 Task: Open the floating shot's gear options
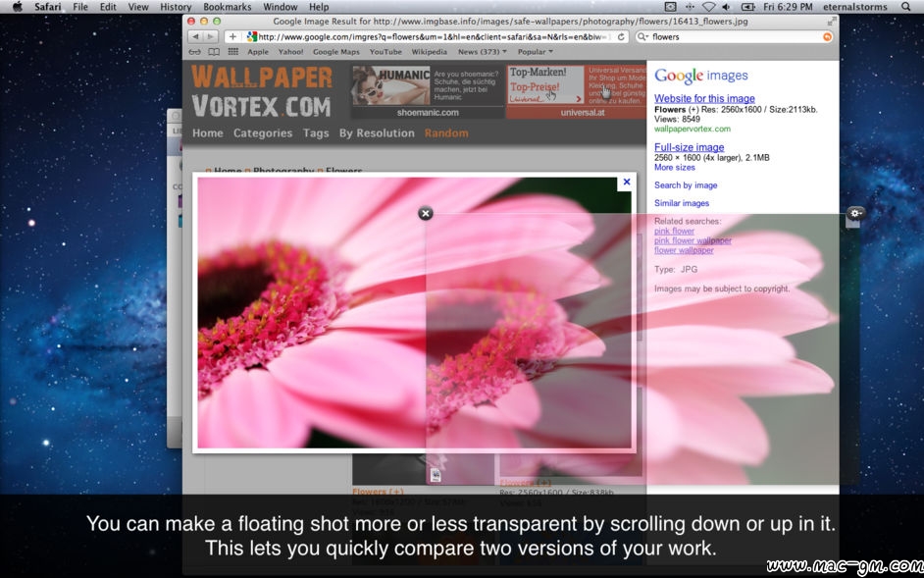coord(855,213)
